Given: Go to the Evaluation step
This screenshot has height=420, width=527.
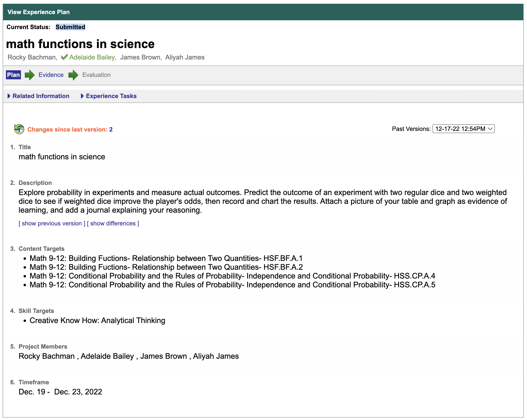Looking at the screenshot, I should [x=96, y=75].
